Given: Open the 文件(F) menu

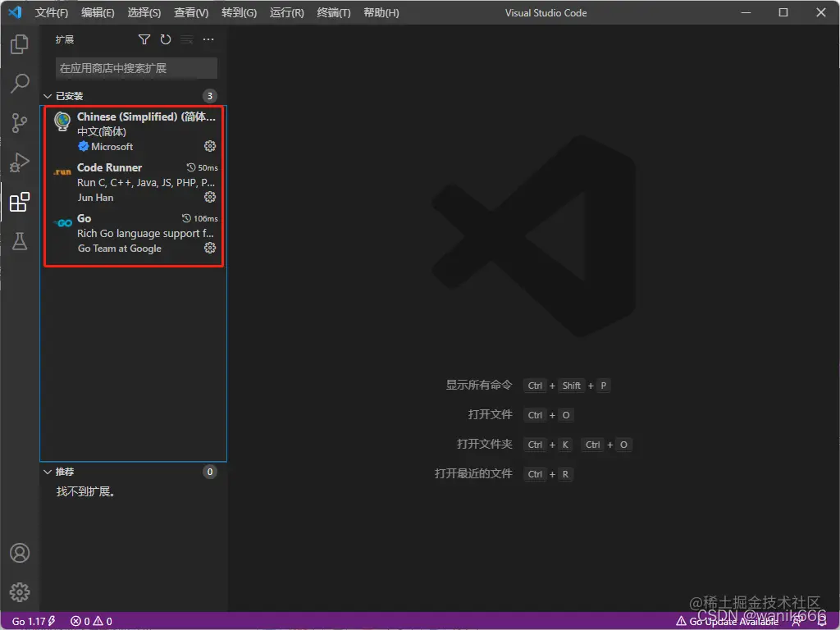Looking at the screenshot, I should (x=52, y=12).
